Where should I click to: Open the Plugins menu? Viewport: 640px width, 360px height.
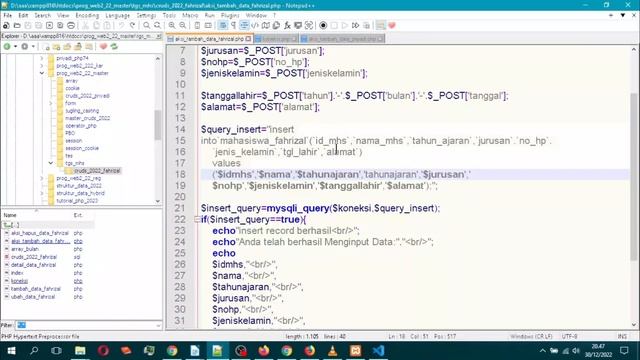pos(230,16)
